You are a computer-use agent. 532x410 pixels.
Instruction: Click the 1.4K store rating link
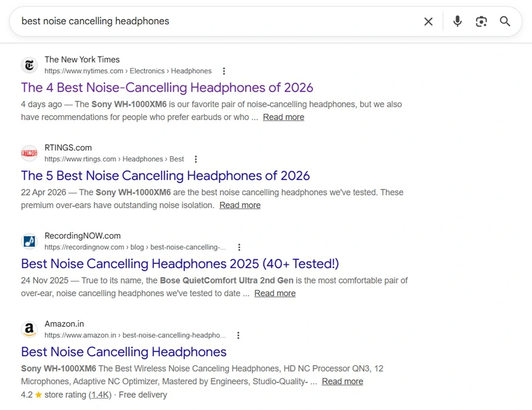[x=100, y=395]
